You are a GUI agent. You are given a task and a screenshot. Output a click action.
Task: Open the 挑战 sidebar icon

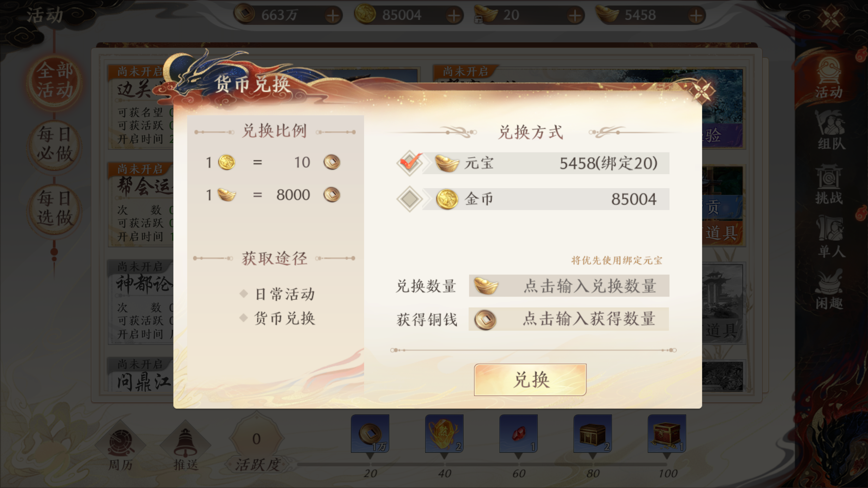point(829,184)
